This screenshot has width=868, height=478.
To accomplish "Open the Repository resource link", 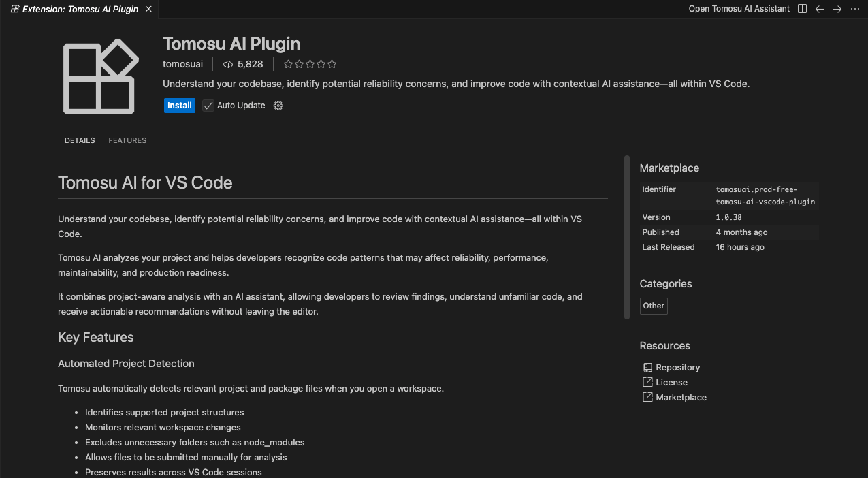I will [677, 367].
